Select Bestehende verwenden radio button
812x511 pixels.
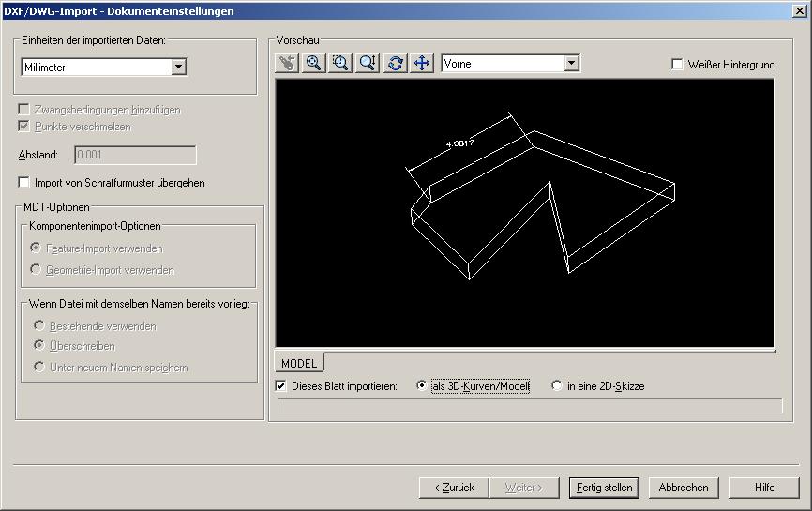tap(38, 325)
